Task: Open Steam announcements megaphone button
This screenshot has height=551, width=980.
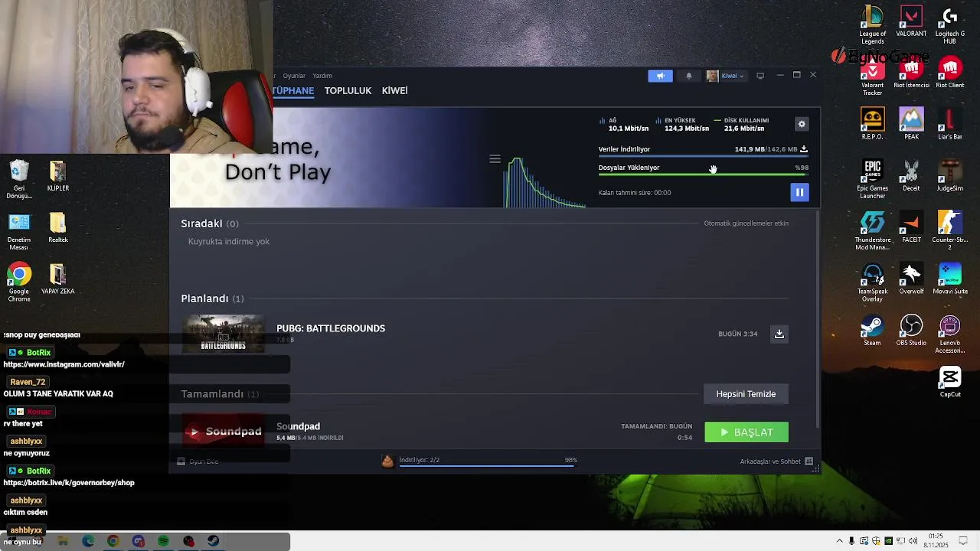Action: click(x=660, y=76)
